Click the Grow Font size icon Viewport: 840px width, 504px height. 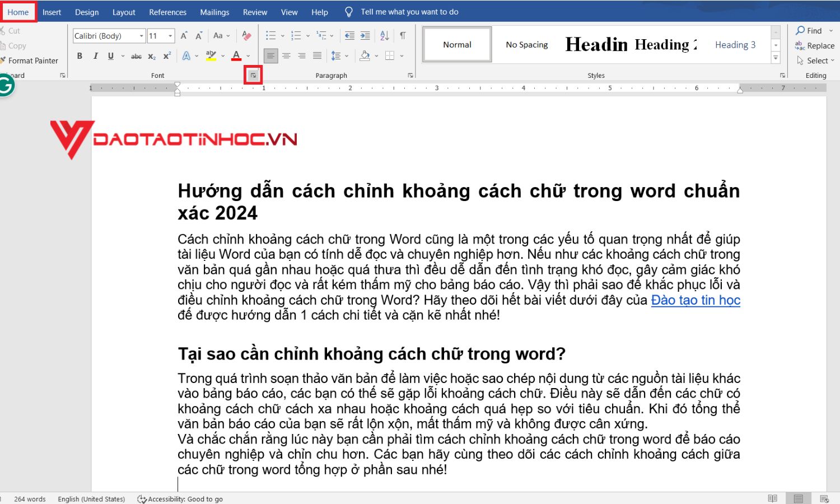[x=184, y=36]
